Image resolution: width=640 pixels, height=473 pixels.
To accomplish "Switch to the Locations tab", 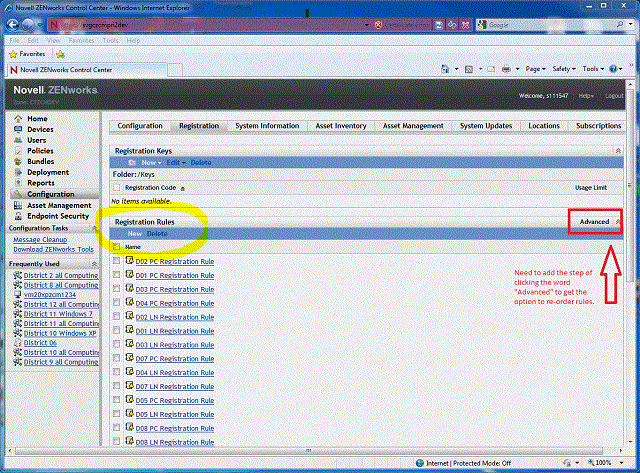I will [x=544, y=126].
